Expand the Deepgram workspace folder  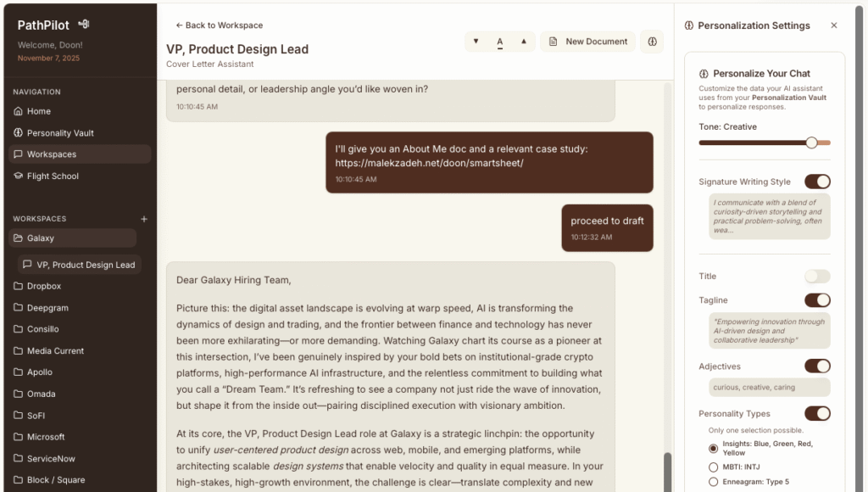(x=47, y=308)
